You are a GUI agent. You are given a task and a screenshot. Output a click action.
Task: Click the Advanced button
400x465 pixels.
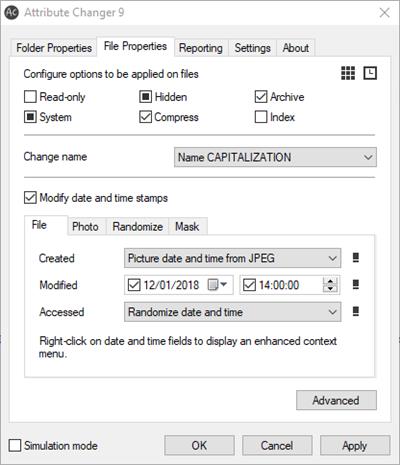336,400
